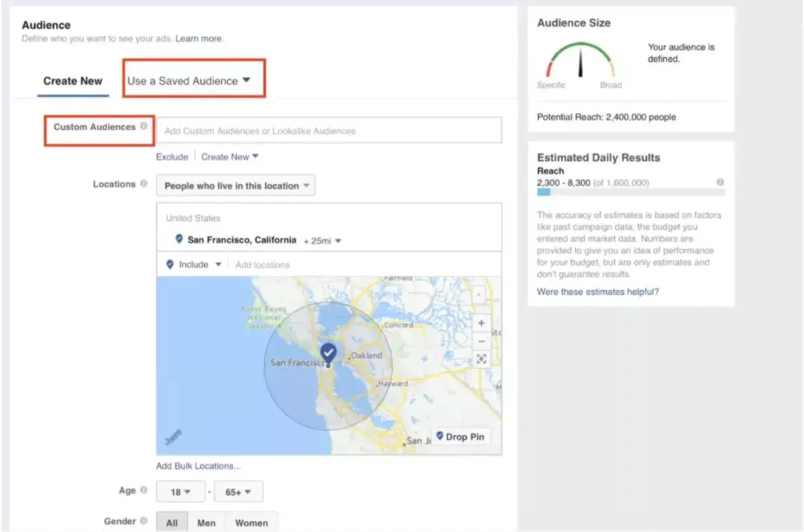This screenshot has width=804, height=532.
Task: Click the Reach estimate info icon
Action: click(720, 182)
